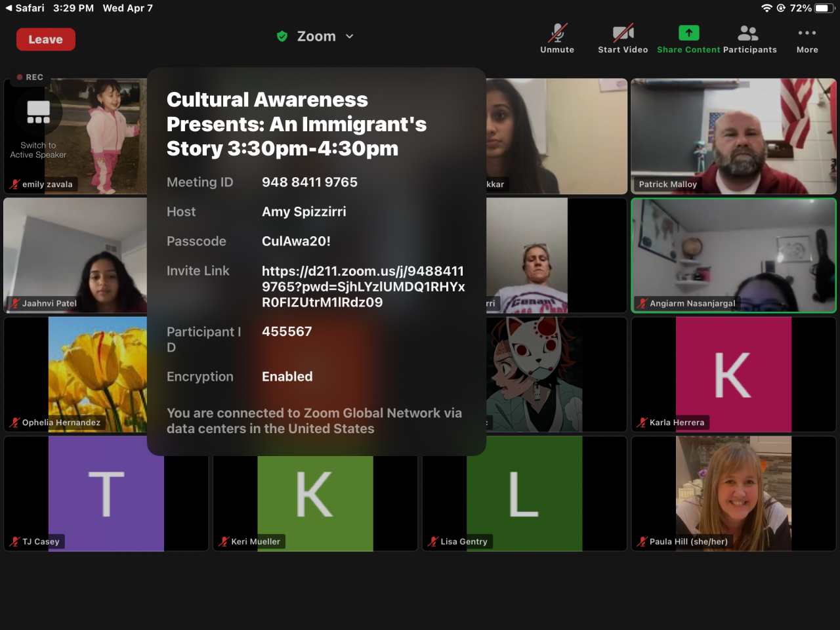Open the More options menu
The image size is (840, 630).
(807, 39)
